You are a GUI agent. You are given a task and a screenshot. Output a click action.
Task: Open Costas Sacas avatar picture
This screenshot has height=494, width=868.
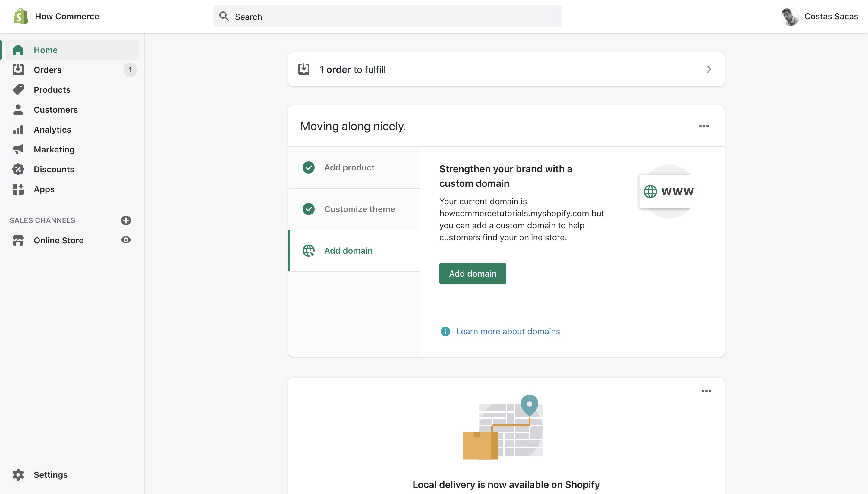click(790, 16)
